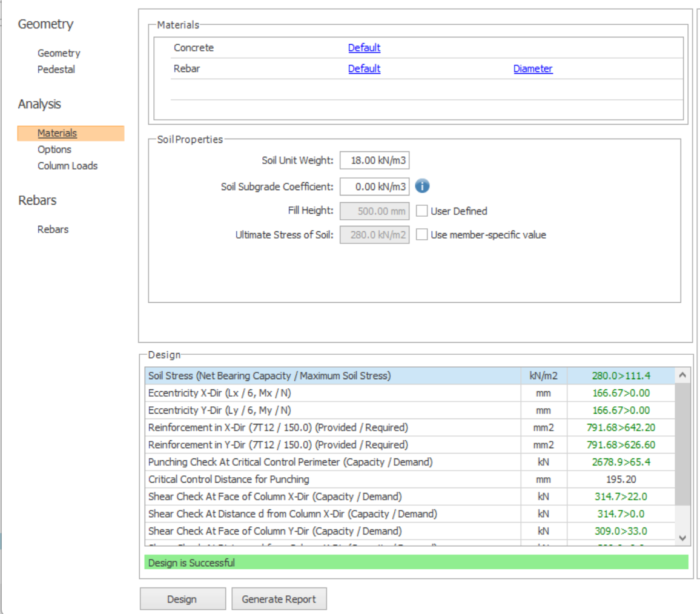Click the Soil Subgrade Coefficient input

(375, 187)
